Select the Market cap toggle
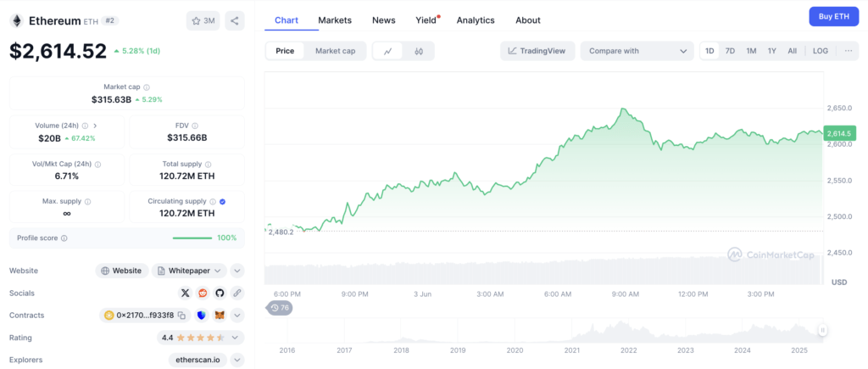This screenshot has height=369, width=868. (336, 51)
